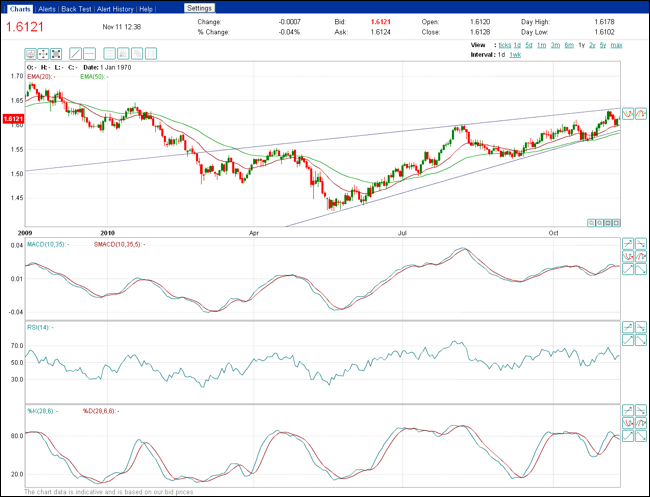Change interval to 1wk
Screen dimensions: 650x497
[x=515, y=55]
